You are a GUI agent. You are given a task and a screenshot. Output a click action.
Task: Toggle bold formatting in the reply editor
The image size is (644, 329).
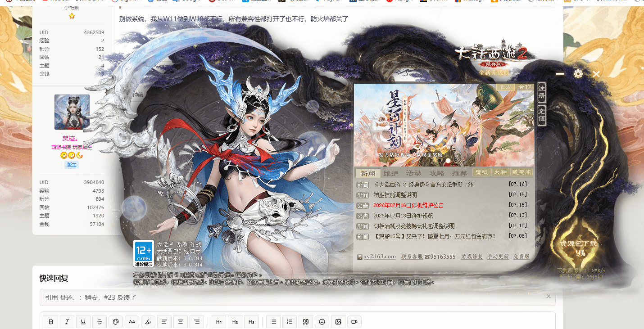(51, 322)
